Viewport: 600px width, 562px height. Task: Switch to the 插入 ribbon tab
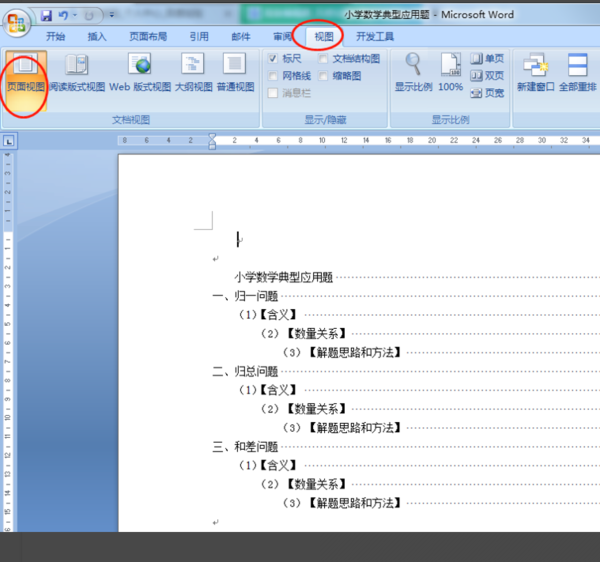point(97,37)
